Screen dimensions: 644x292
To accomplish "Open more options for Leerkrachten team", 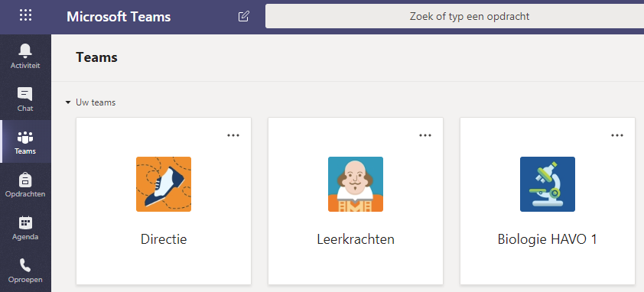I will (x=425, y=135).
